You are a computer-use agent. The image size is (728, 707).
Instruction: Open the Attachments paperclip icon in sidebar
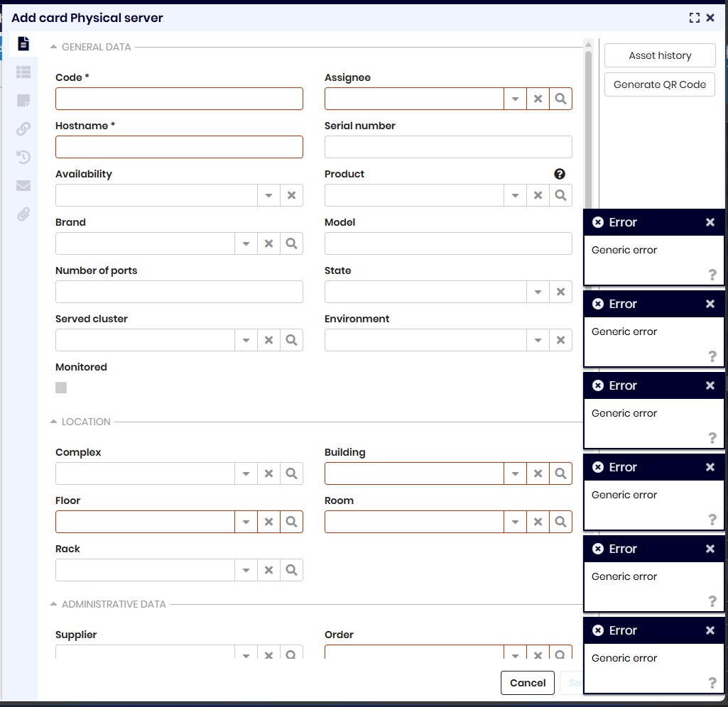23,214
